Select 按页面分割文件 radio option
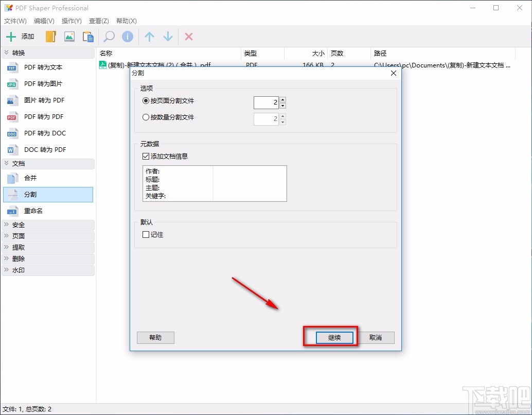The image size is (532, 415). [x=146, y=101]
